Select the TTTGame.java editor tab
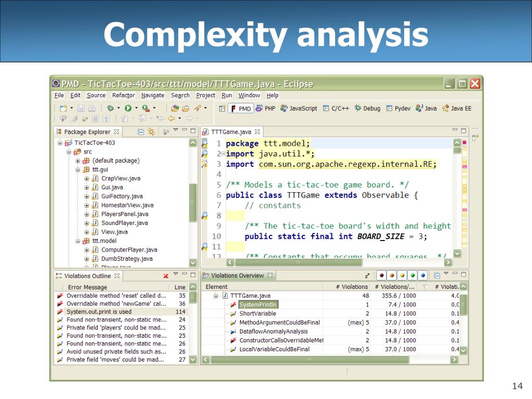The height and width of the screenshot is (399, 532). pos(231,131)
